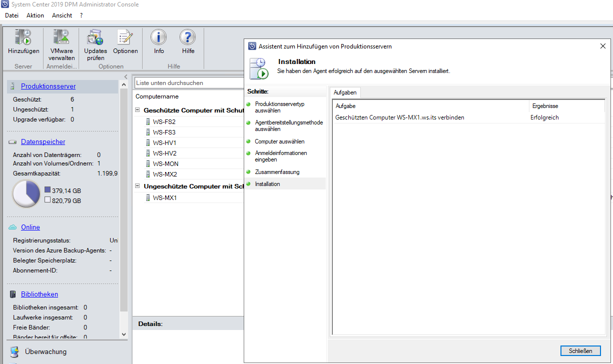
Task: Click the WS-HV1 server icon
Action: 148,142
